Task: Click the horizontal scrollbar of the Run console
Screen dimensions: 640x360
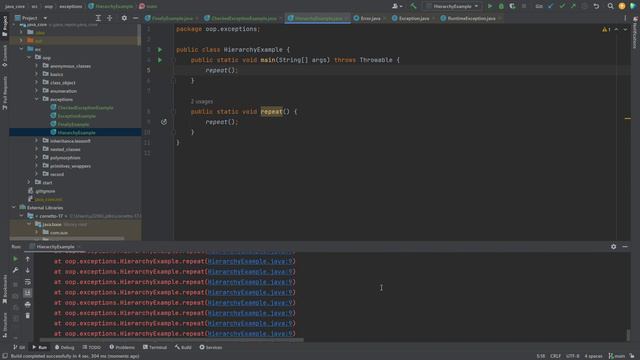Action: [171, 340]
